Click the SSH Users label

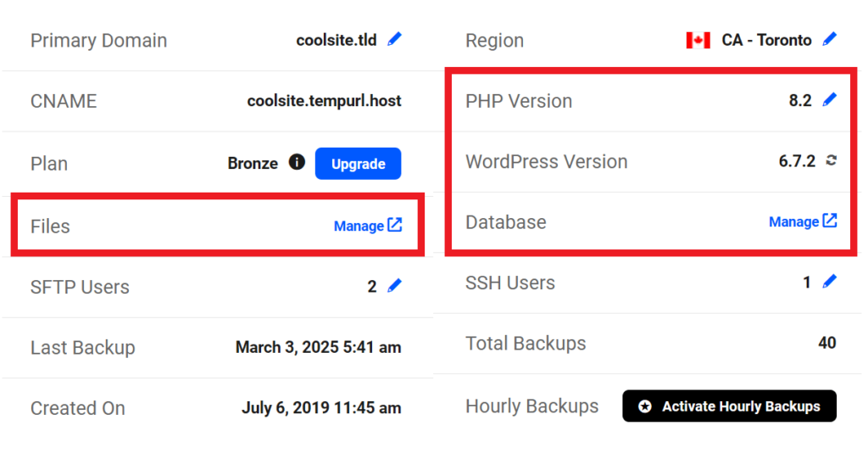pyautogui.click(x=510, y=283)
